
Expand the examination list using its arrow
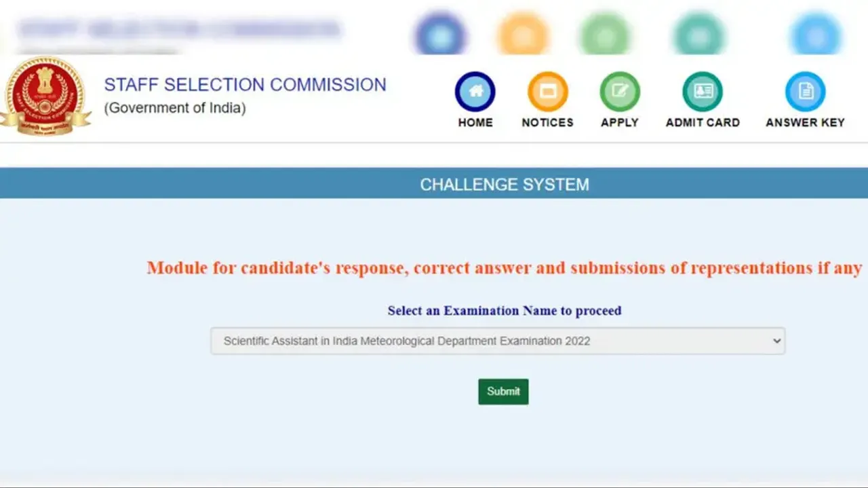(x=777, y=341)
